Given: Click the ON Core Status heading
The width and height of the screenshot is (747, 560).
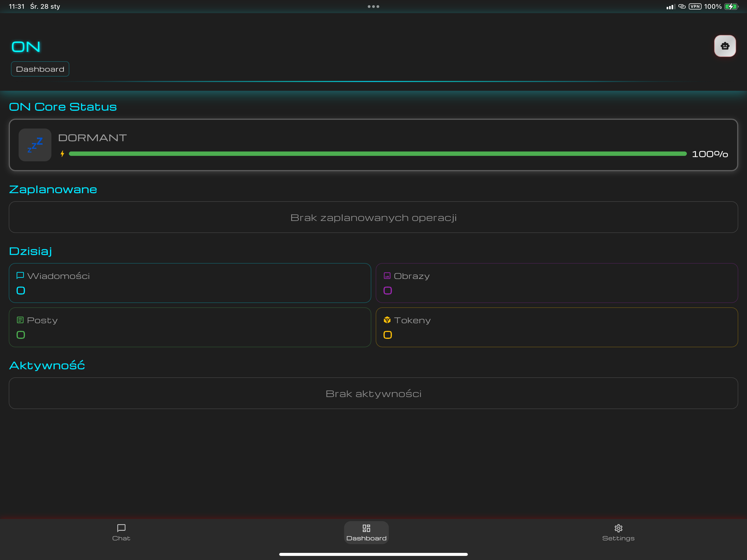Looking at the screenshot, I should pos(63,107).
